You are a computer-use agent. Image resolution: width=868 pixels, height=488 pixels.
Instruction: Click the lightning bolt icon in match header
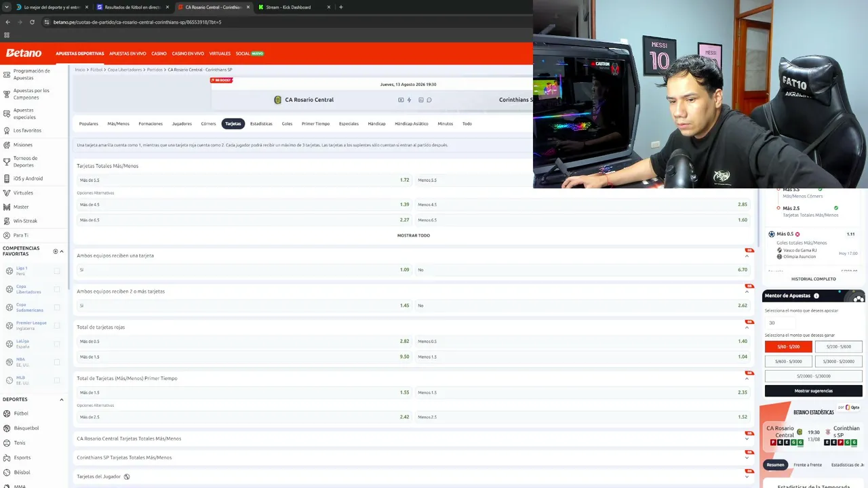pos(409,100)
